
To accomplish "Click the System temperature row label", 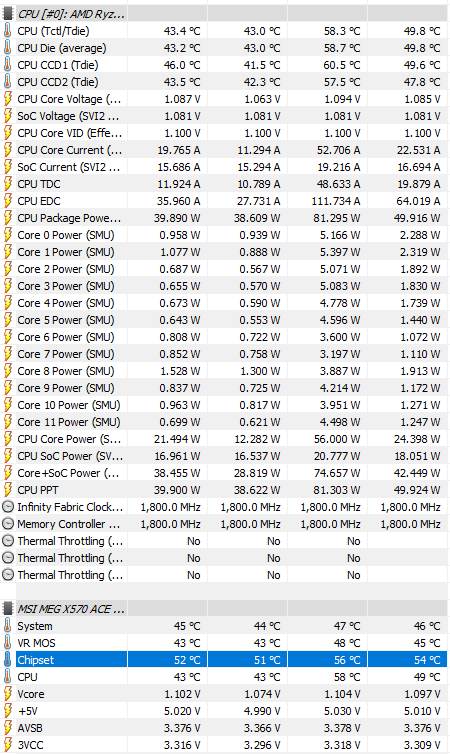I will pos(35,626).
